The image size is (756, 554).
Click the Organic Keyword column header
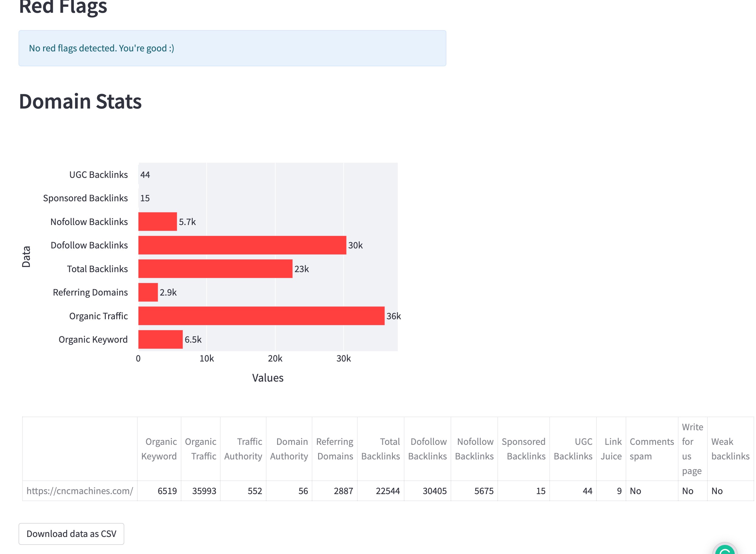159,449
